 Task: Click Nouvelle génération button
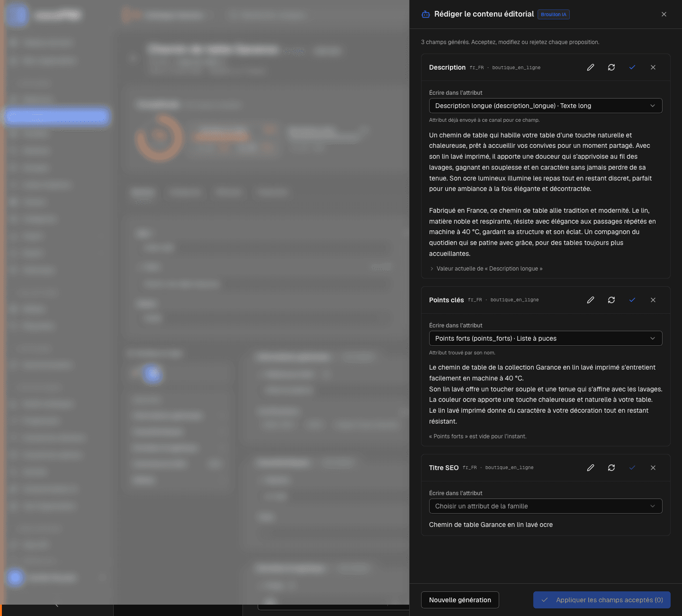click(x=460, y=600)
